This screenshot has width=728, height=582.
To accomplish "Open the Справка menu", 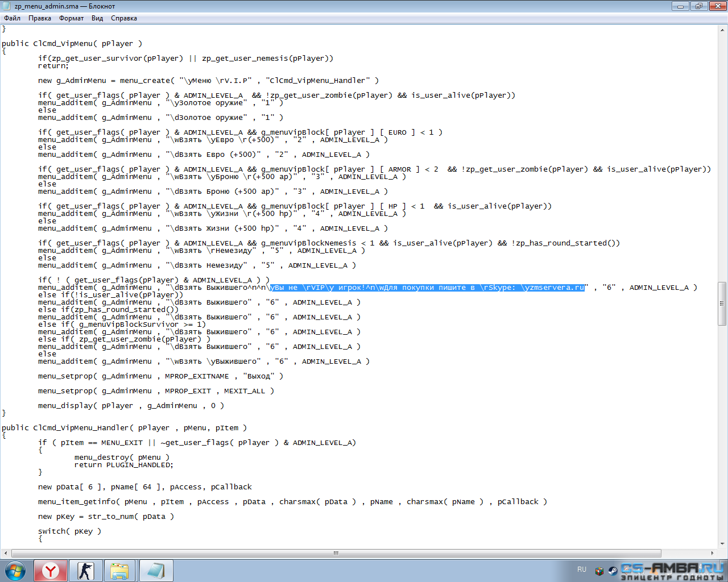I will pyautogui.click(x=123, y=18).
